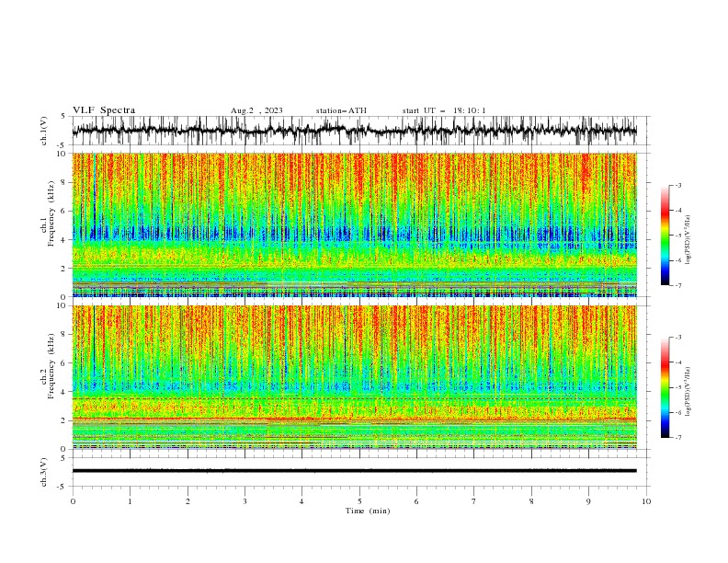This screenshot has height=563, width=728.
Task: Click time axis tick label "3"
Action: pyautogui.click(x=245, y=501)
